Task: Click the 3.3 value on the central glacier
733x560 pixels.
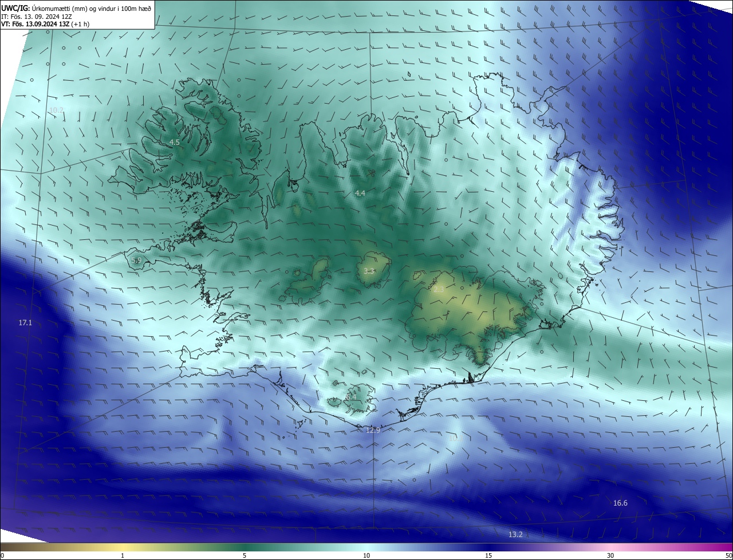Action: click(369, 271)
